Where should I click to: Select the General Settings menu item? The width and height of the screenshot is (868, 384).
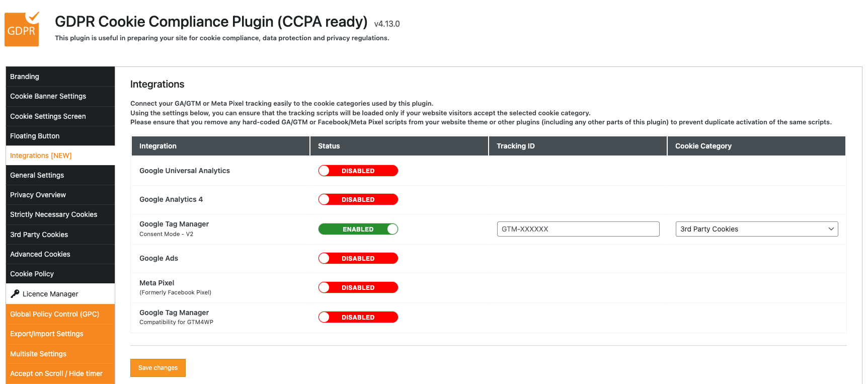pyautogui.click(x=60, y=175)
